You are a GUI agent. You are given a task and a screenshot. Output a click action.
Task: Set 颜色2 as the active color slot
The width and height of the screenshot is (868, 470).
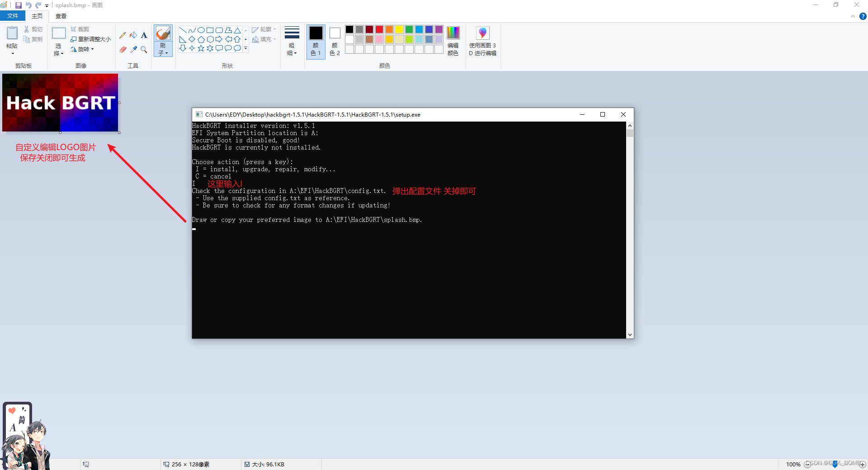click(334, 40)
